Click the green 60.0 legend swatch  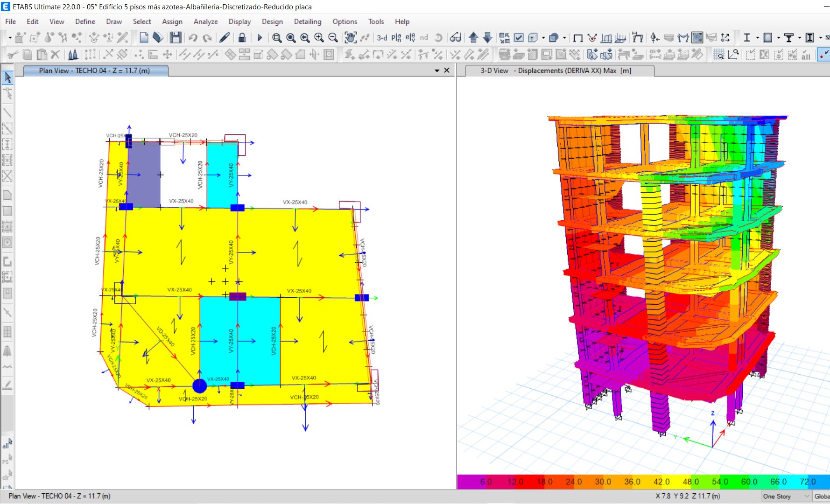pyautogui.click(x=735, y=482)
